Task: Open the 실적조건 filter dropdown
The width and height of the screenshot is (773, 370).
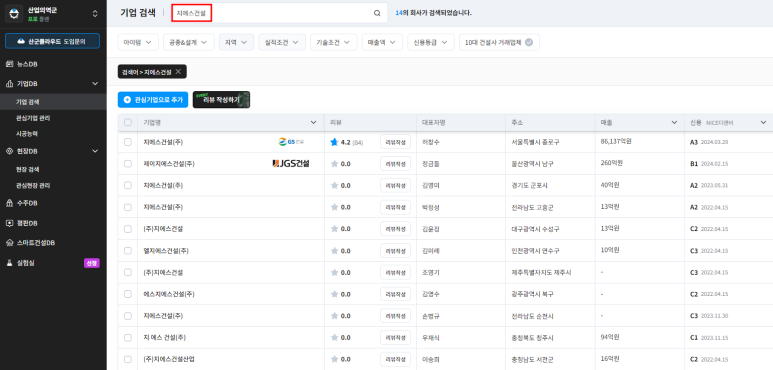Action: [x=282, y=42]
